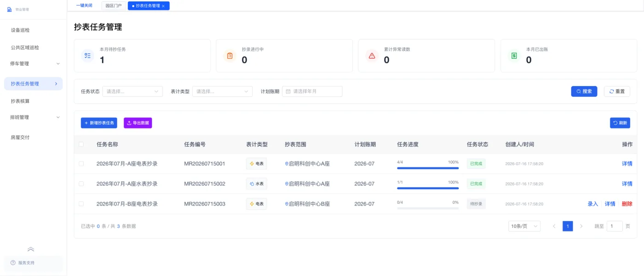Click the 服务支持 button
The width and height of the screenshot is (644, 276).
[x=33, y=263]
